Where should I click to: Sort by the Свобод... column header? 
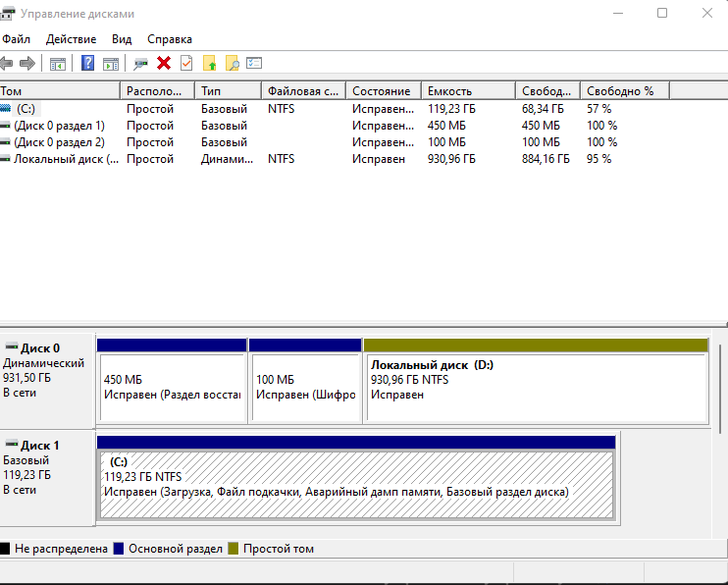(547, 90)
